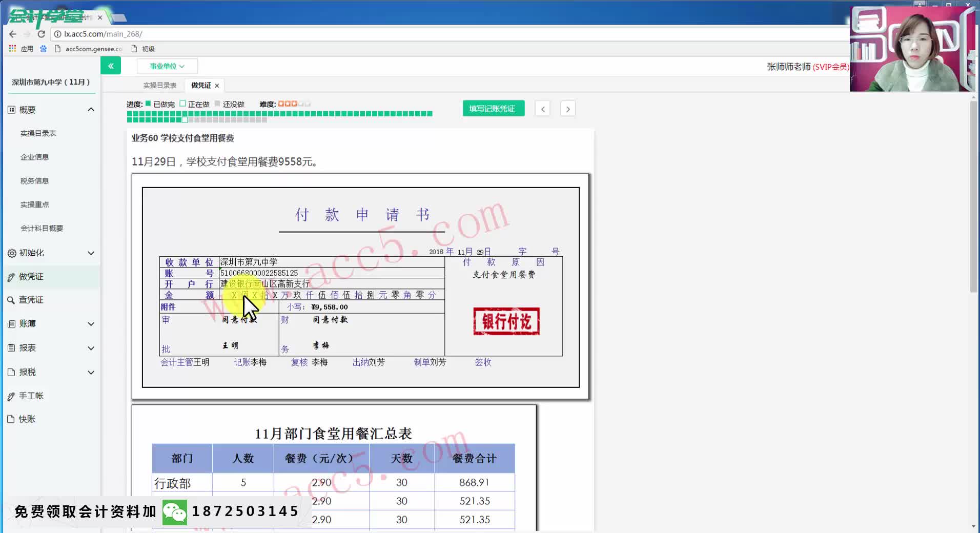
Task: Select the 做凭证 tab
Action: (x=200, y=85)
